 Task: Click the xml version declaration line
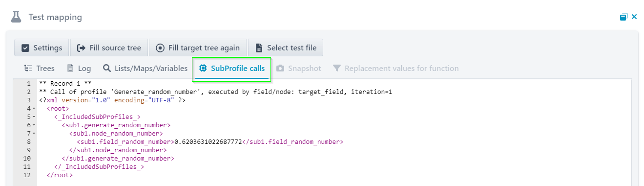113,100
